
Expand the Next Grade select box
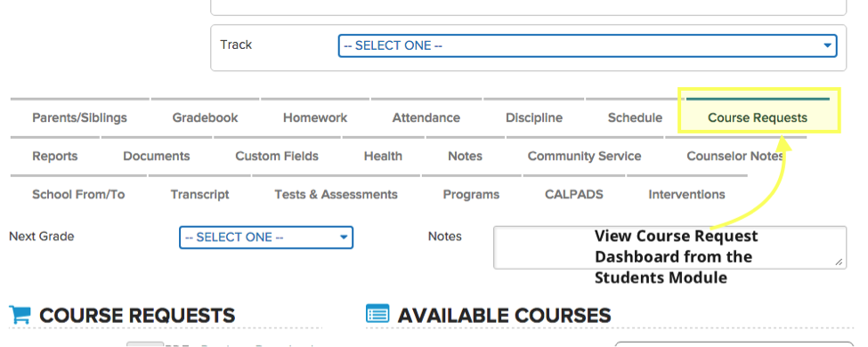[266, 238]
